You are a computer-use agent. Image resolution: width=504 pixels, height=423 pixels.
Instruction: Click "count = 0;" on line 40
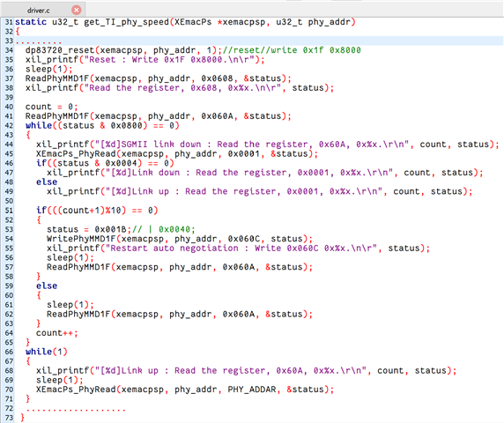(51, 107)
